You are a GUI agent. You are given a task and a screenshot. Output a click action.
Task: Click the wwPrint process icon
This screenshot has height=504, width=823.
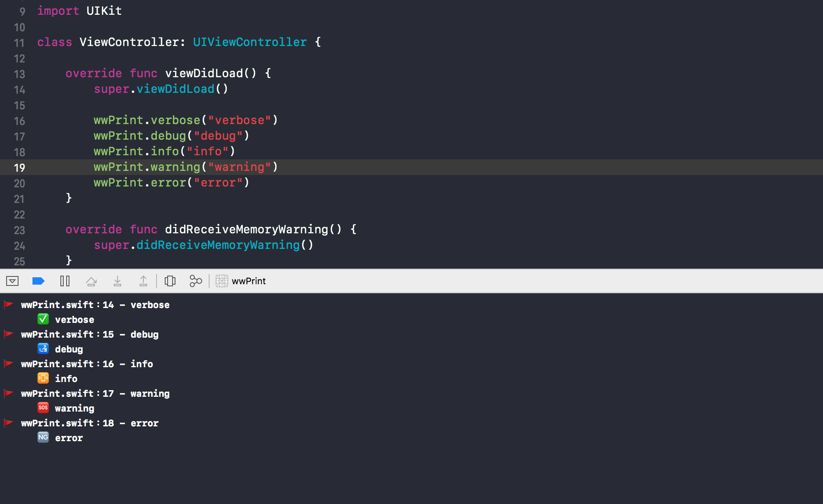(x=222, y=281)
